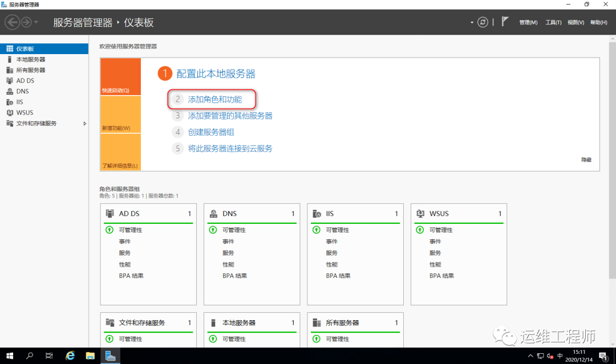Click 配置此本地服务器 link
The height and width of the screenshot is (364, 616).
216,73
